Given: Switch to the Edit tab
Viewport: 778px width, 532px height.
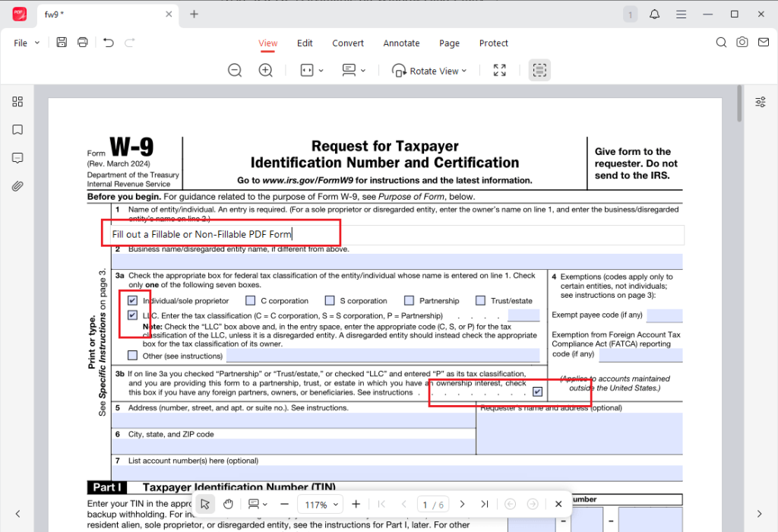Looking at the screenshot, I should [x=305, y=43].
